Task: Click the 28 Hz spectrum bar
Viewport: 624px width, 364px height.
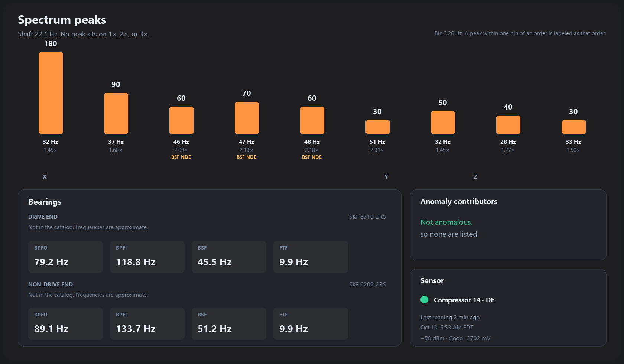Action: pos(508,125)
